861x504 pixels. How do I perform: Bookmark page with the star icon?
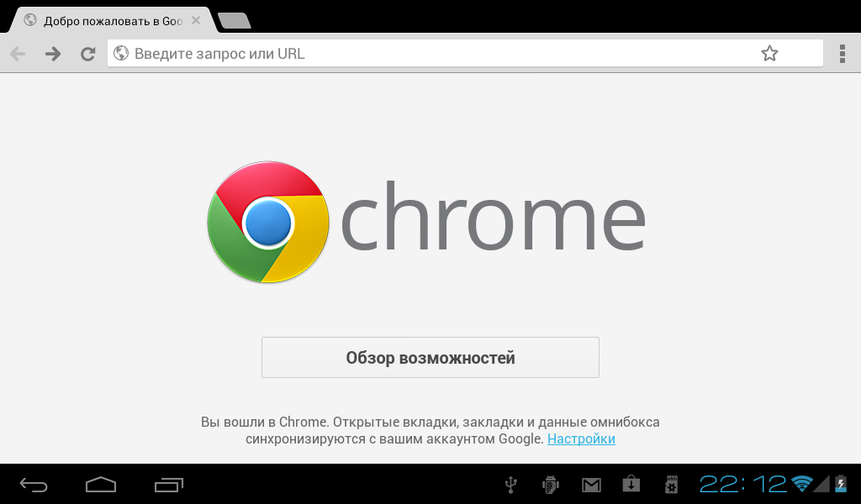[769, 53]
